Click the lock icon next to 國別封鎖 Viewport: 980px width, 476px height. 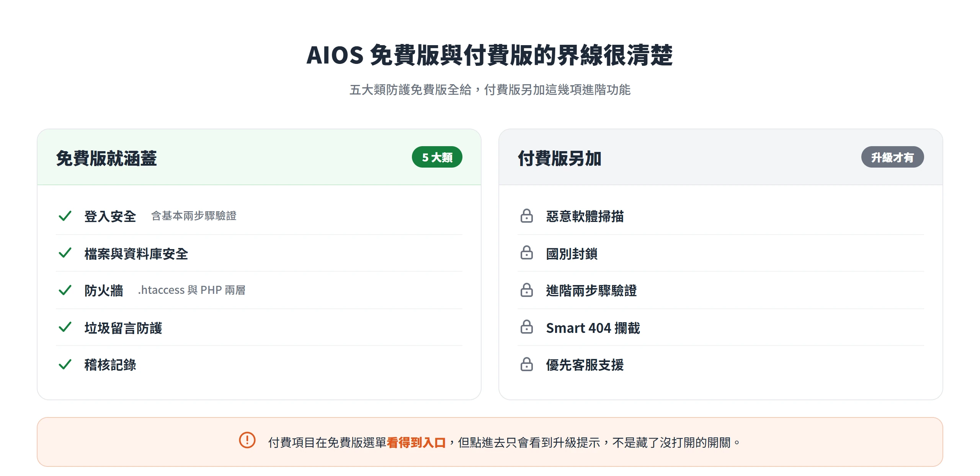[x=527, y=253]
